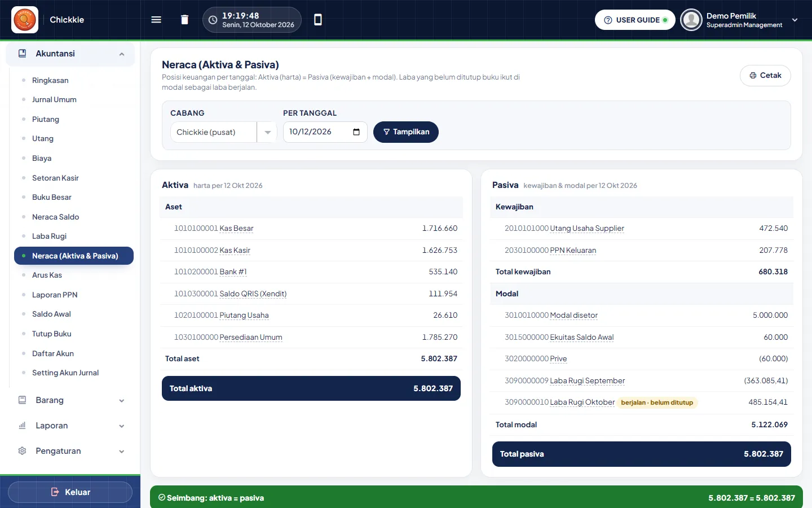The image size is (812, 508).
Task: Click the clock time display widget
Action: coord(252,20)
